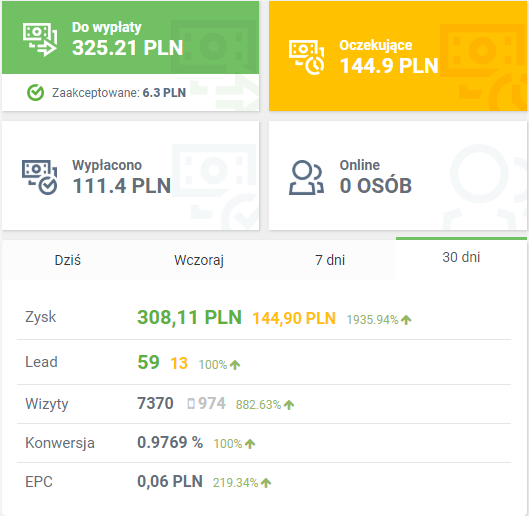Click the Do wypłaty payout money icon
The width and height of the screenshot is (529, 516).
pyautogui.click(x=40, y=39)
